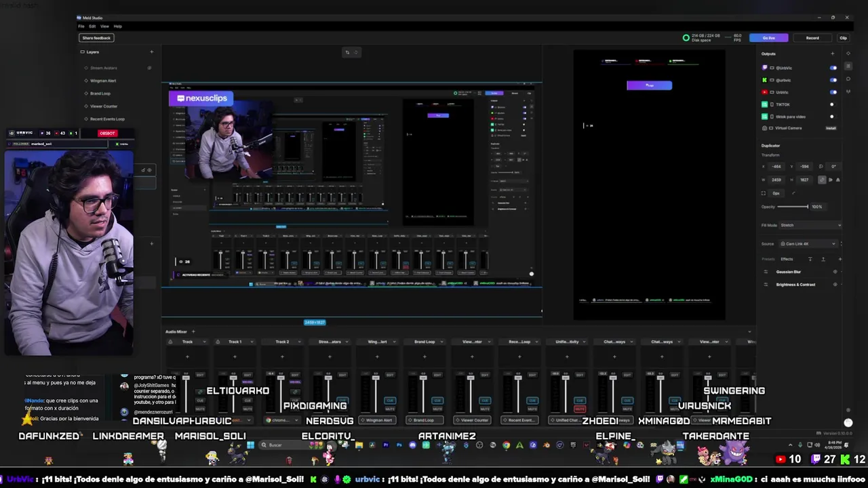Image resolution: width=868 pixels, height=488 pixels.
Task: Expand the Brand Loop mixer track chevron
Action: pyautogui.click(x=441, y=342)
